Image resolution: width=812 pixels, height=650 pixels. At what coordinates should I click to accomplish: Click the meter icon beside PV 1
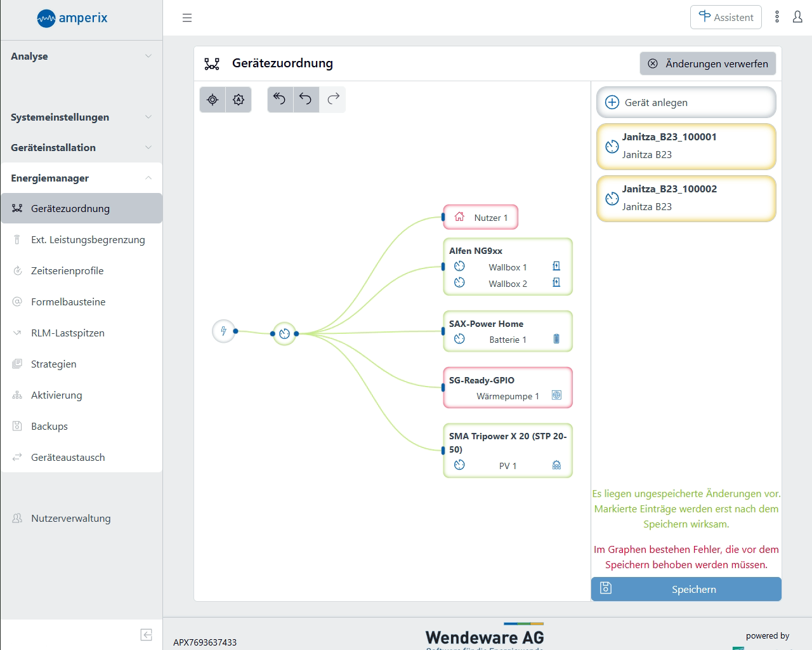point(460,465)
